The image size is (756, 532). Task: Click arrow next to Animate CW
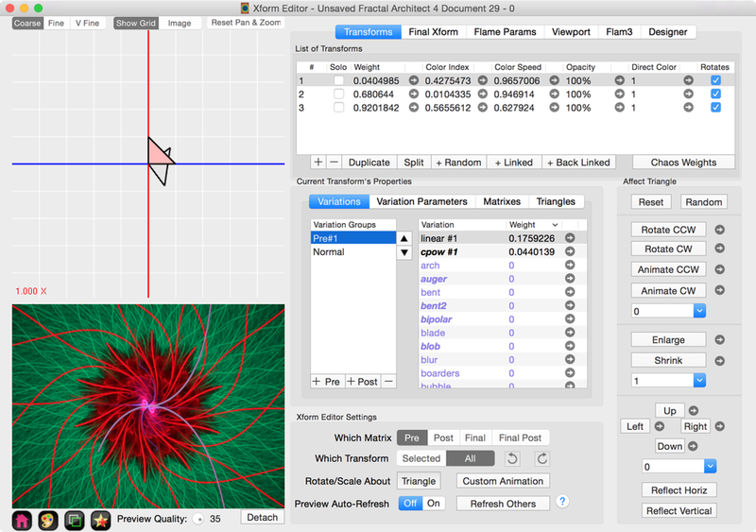(x=719, y=290)
